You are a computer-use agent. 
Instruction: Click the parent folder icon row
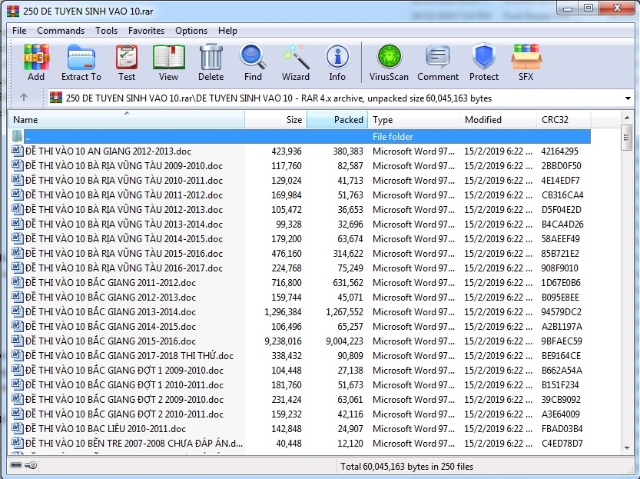(x=17, y=136)
